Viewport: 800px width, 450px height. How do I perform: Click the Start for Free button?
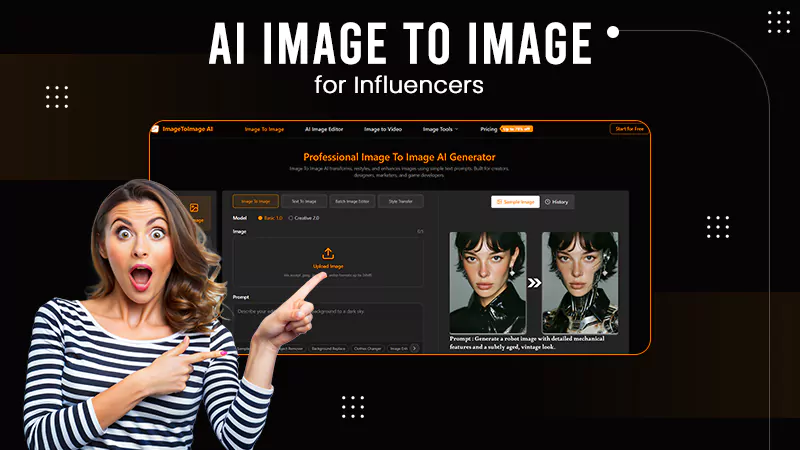click(630, 129)
